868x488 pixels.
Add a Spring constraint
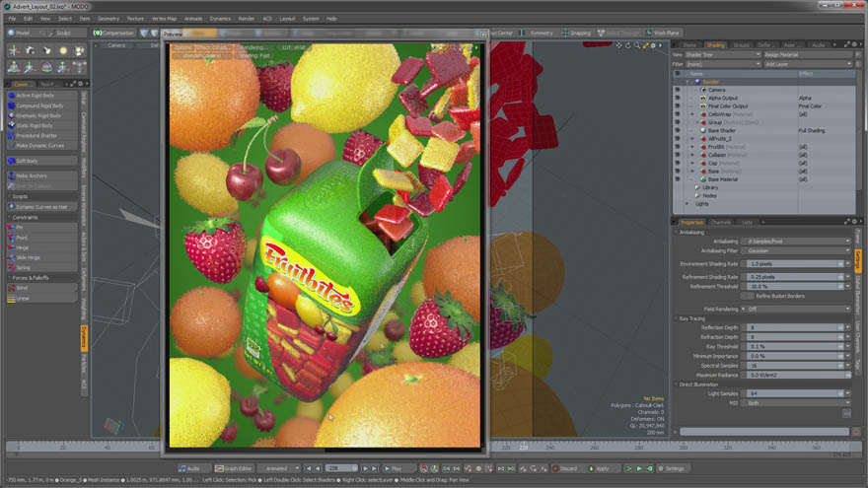click(41, 267)
